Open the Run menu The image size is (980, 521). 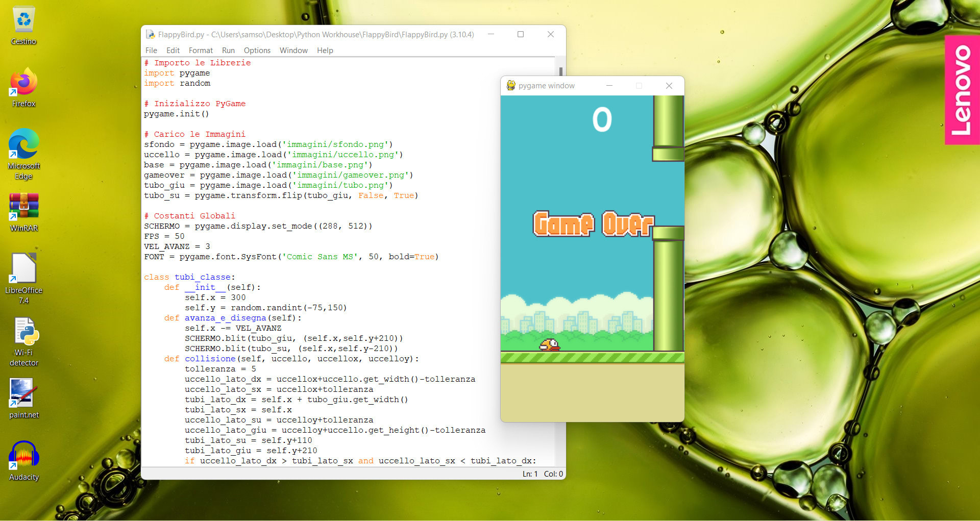point(228,51)
